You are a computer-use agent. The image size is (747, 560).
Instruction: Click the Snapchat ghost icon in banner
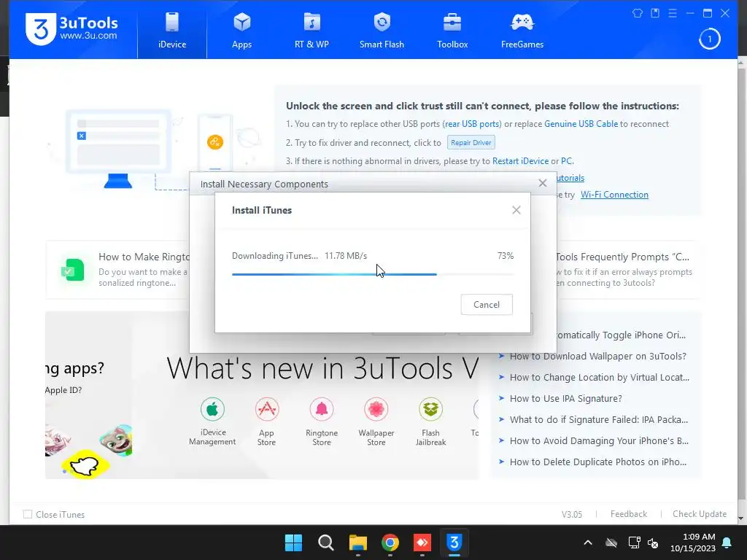click(85, 465)
